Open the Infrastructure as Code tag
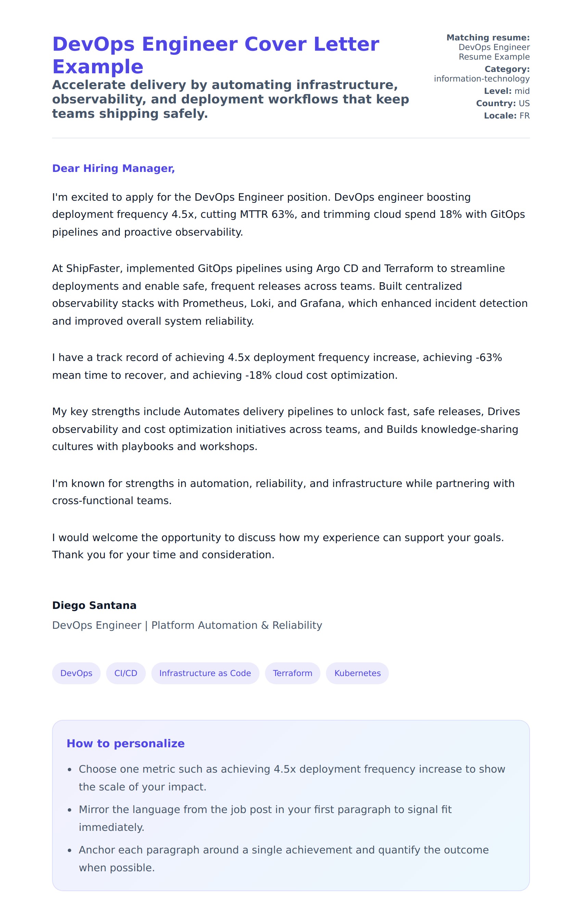Screen dimensions: 582x924 205,673
